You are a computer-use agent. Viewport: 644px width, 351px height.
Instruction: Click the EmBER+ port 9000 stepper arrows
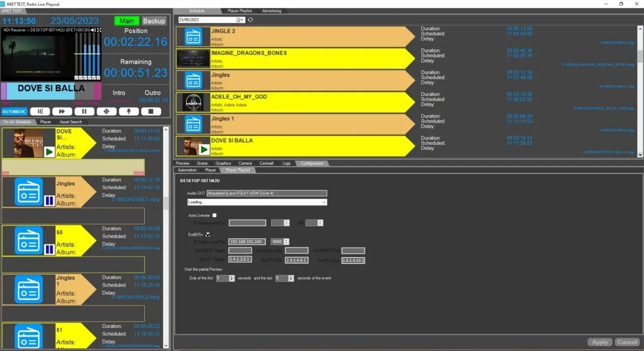click(x=286, y=242)
